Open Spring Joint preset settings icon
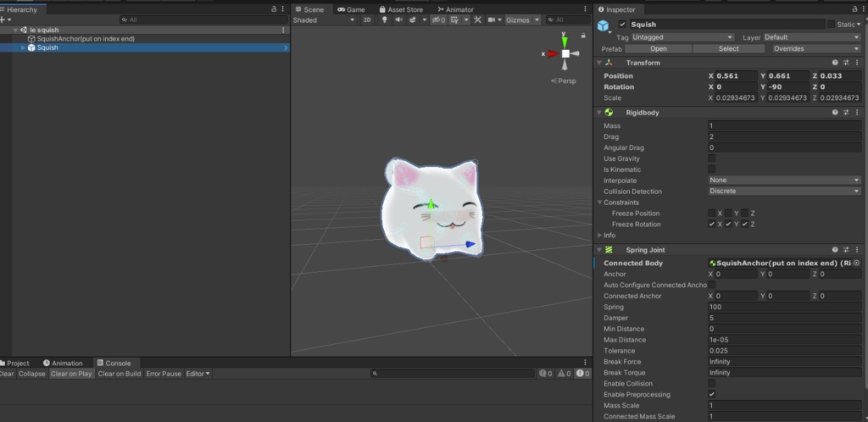The image size is (868, 422). [x=846, y=250]
